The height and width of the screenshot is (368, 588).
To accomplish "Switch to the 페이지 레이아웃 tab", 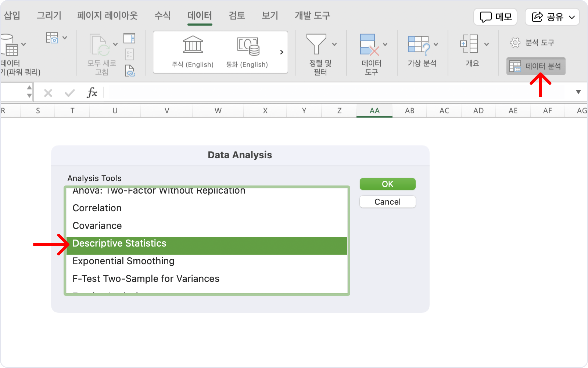I will (x=107, y=15).
